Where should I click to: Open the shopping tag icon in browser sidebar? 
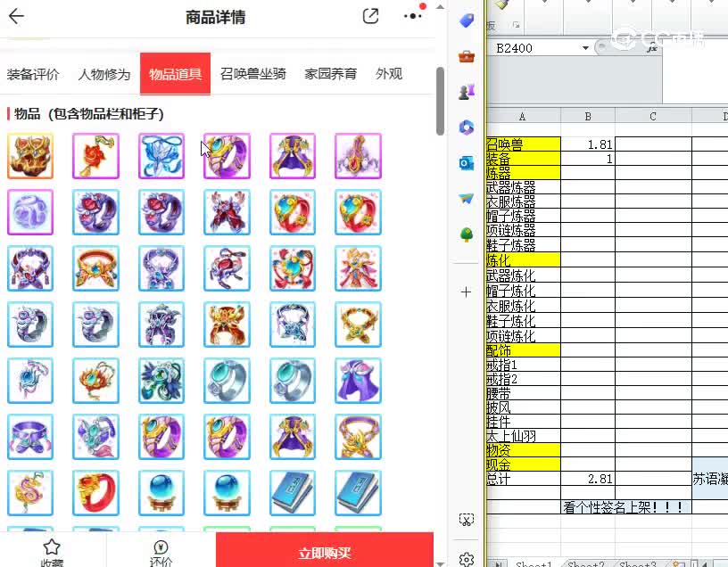coord(466,21)
